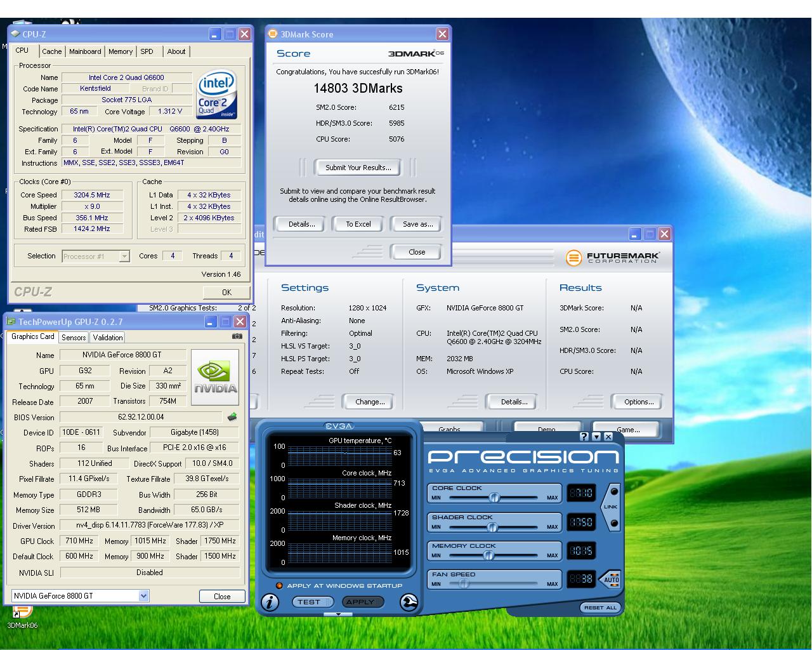The image size is (812, 650).
Task: Click the 3DMark Score title bar icon
Action: click(273, 34)
